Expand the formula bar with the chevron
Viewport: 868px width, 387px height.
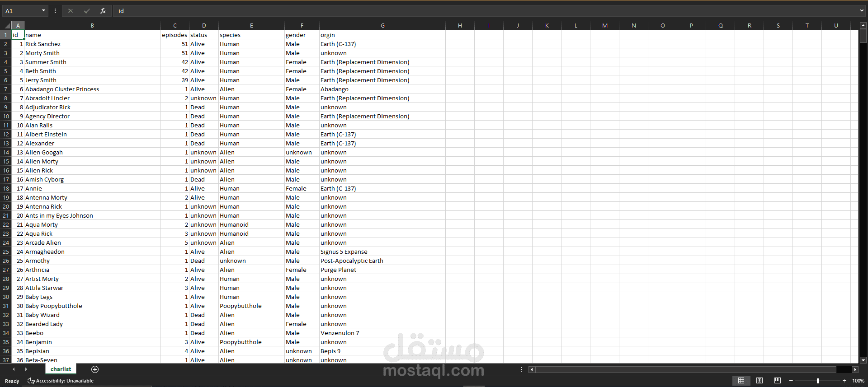[x=862, y=11]
